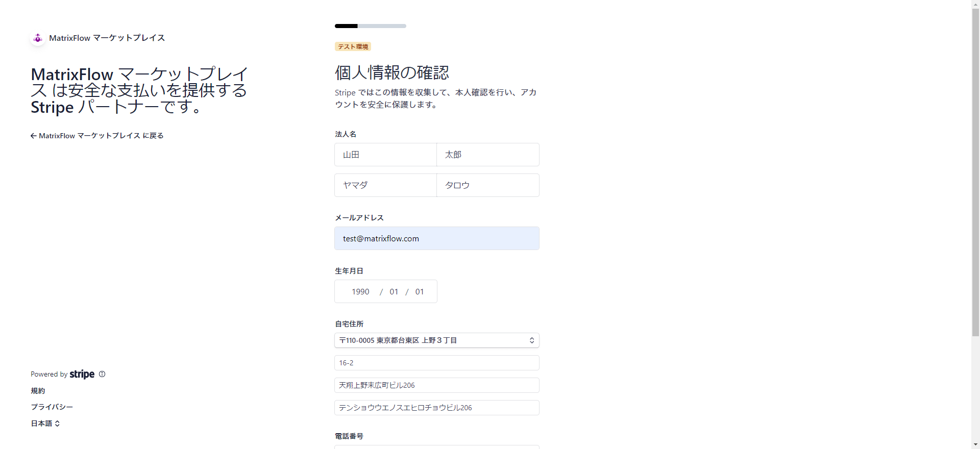Open the 日本語 language selector
This screenshot has height=449, width=980.
[45, 423]
